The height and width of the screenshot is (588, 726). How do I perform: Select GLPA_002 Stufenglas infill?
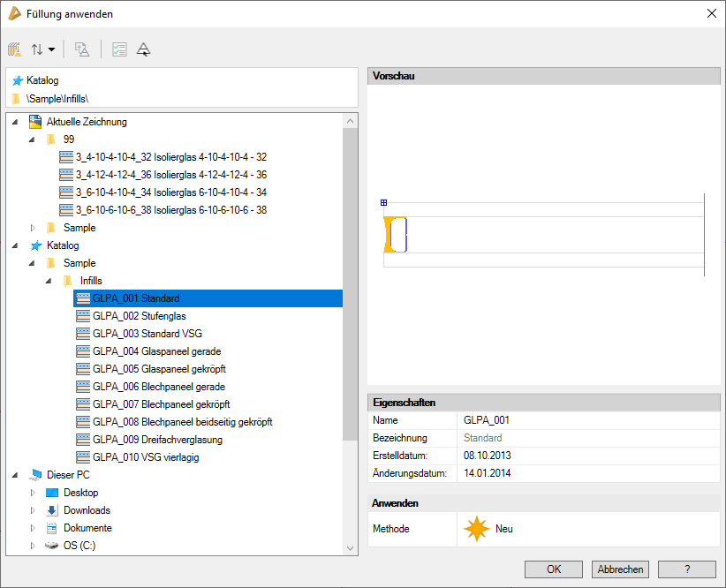click(139, 316)
